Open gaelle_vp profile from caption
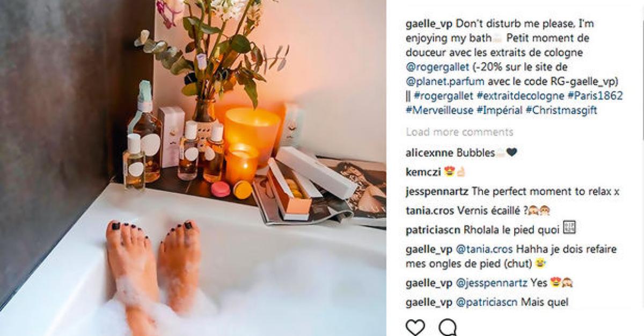 [x=429, y=24]
